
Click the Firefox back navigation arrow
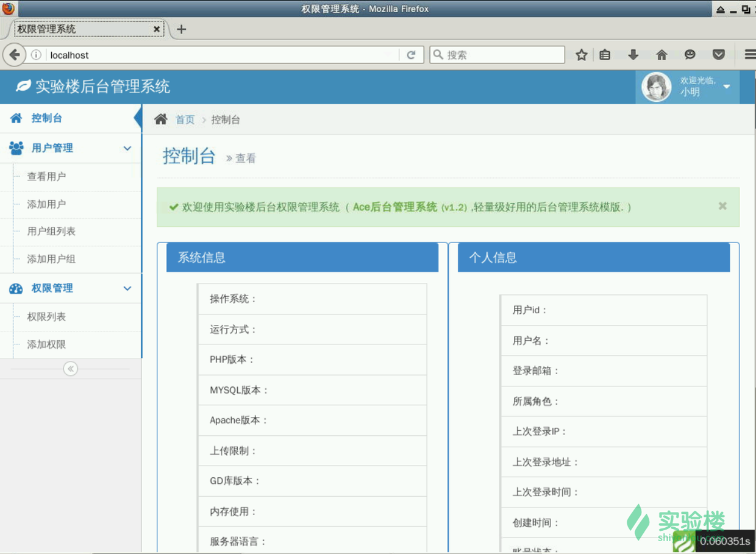(15, 54)
